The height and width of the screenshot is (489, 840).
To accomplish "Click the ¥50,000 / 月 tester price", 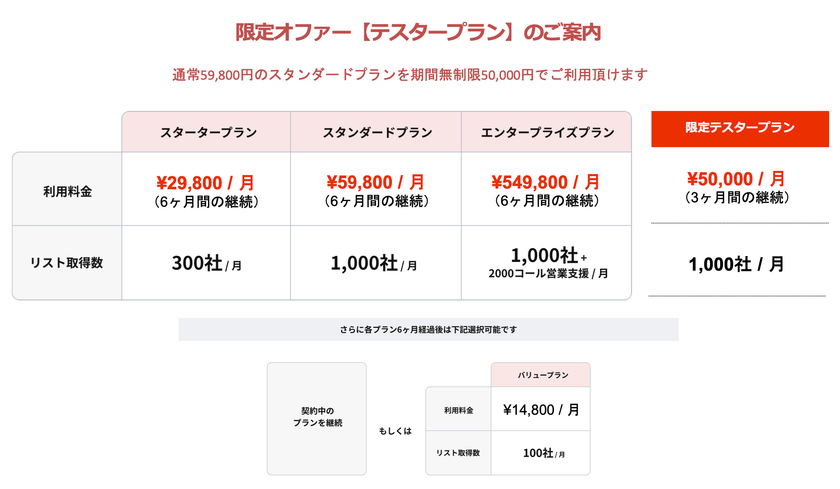I will click(x=740, y=178).
